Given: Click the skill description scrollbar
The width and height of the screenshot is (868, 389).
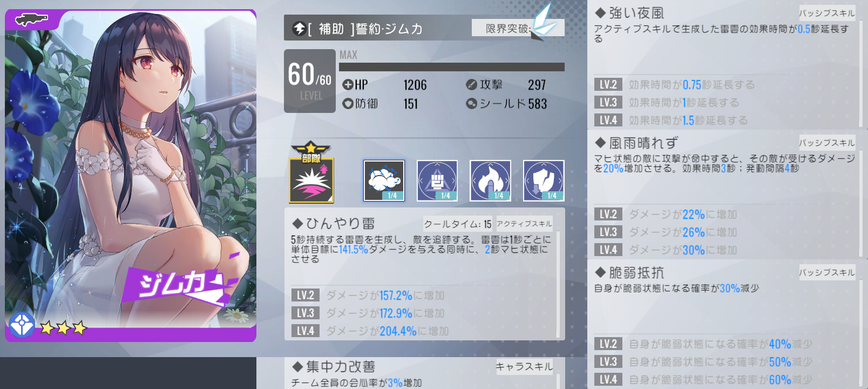Looking at the screenshot, I should [558, 285].
